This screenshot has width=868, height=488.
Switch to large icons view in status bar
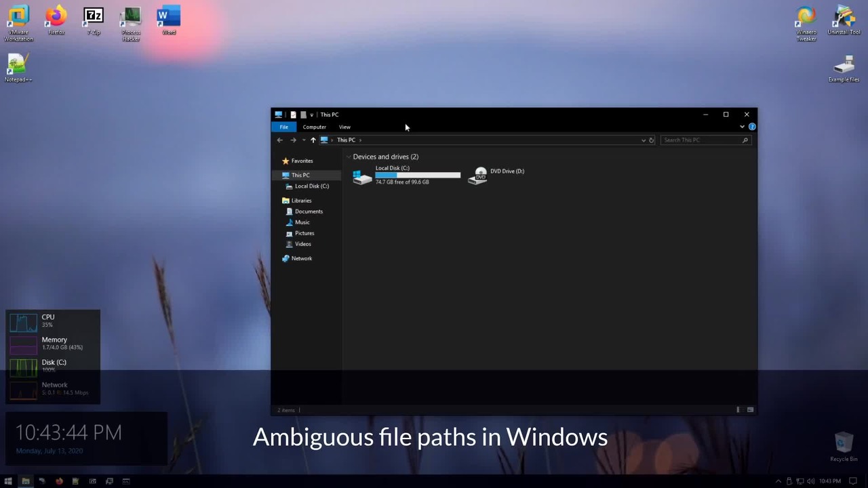tap(750, 410)
